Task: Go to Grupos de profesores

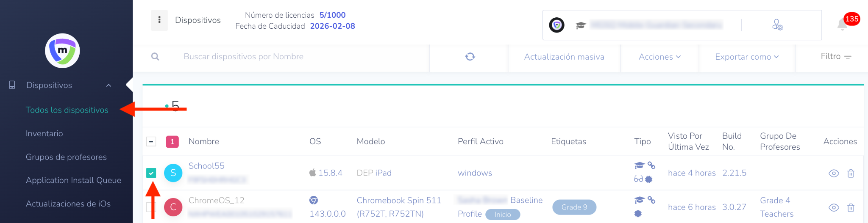Action: pos(66,157)
